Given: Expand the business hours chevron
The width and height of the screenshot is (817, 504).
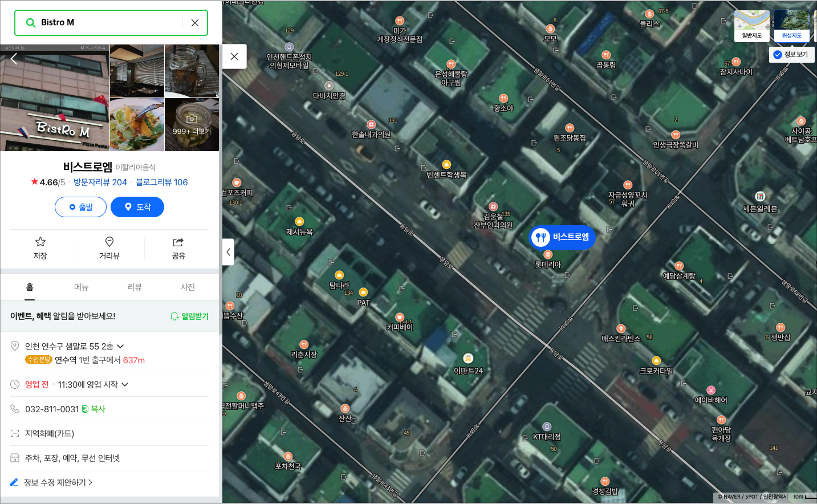Looking at the screenshot, I should pos(125,385).
